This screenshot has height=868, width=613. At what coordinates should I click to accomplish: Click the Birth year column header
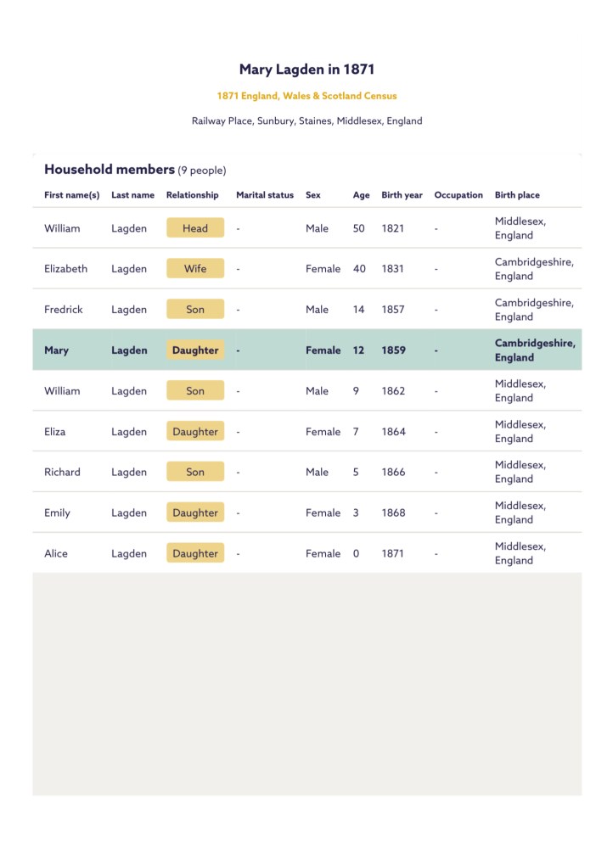click(402, 195)
